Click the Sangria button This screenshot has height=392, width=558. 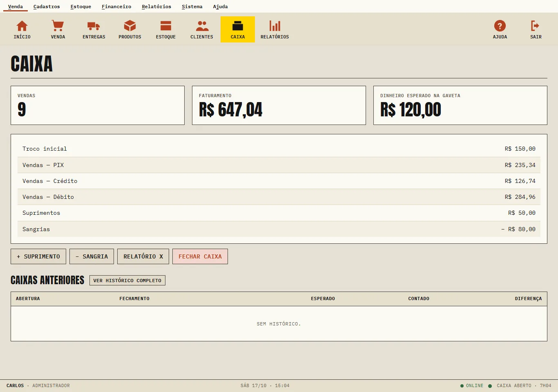click(92, 256)
